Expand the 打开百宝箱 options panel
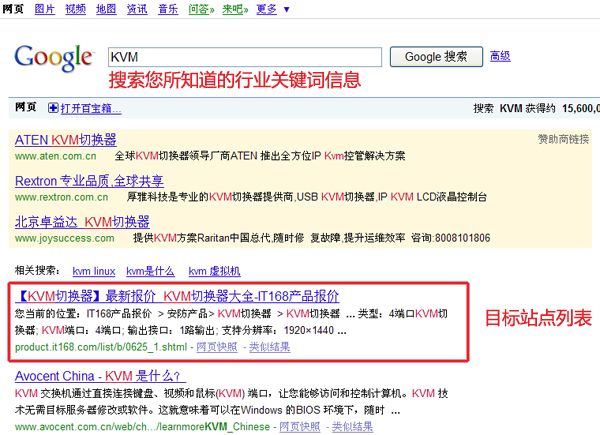 [88, 108]
